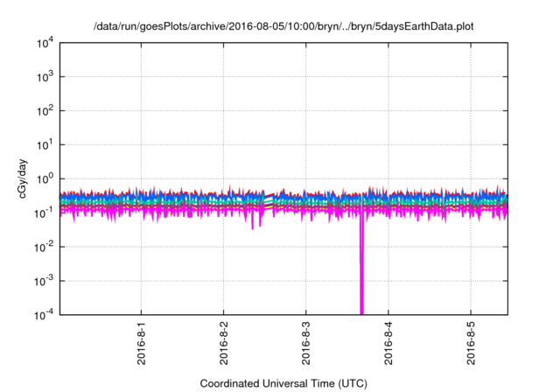Click the 10^-4 y-axis tick label

[45, 315]
